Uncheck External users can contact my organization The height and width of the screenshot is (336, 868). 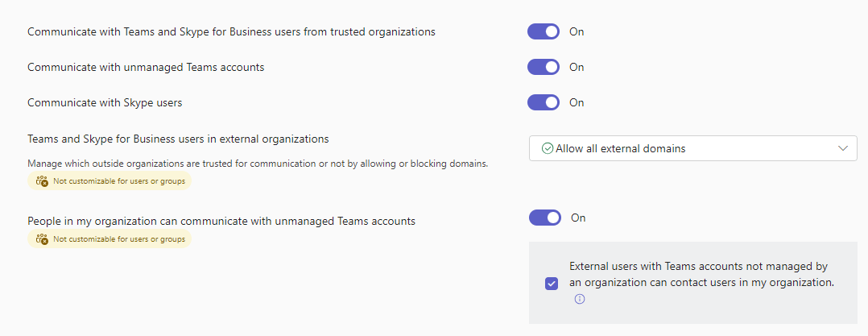tap(552, 283)
